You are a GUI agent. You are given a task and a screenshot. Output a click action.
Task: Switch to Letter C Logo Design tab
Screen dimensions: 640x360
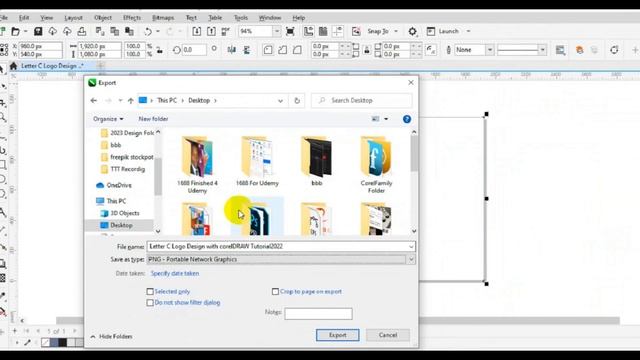[x=52, y=66]
